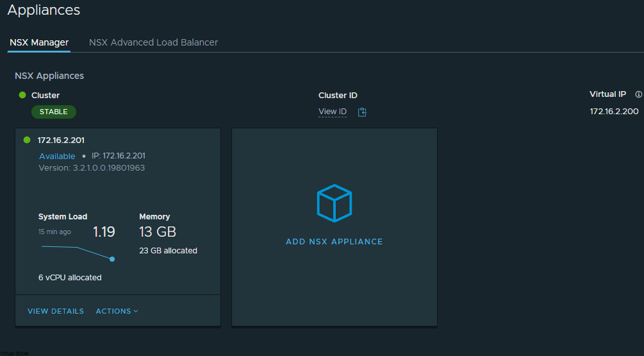Image resolution: width=644 pixels, height=356 pixels.
Task: Click the STABLE cluster status badge
Action: pos(54,112)
